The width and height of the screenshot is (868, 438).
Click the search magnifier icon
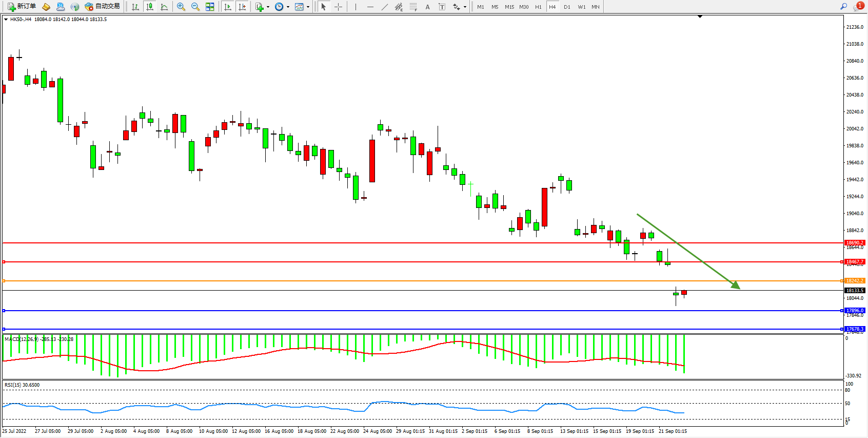[843, 7]
